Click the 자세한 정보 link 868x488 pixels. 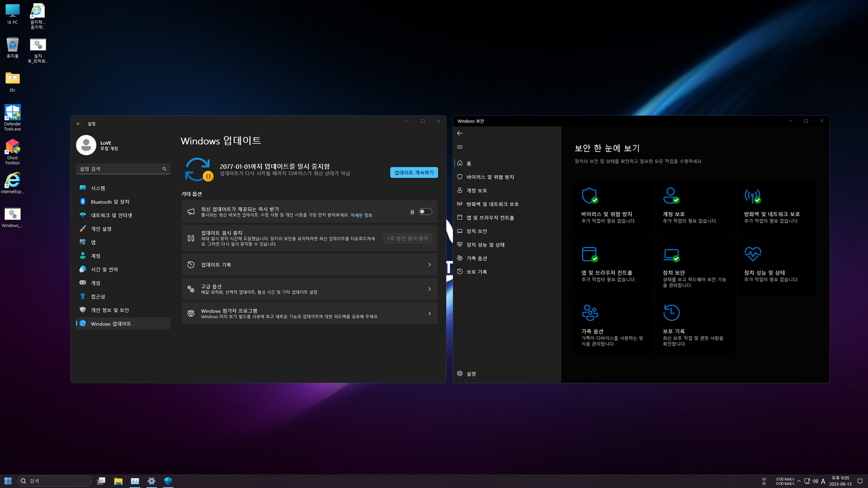[361, 215]
